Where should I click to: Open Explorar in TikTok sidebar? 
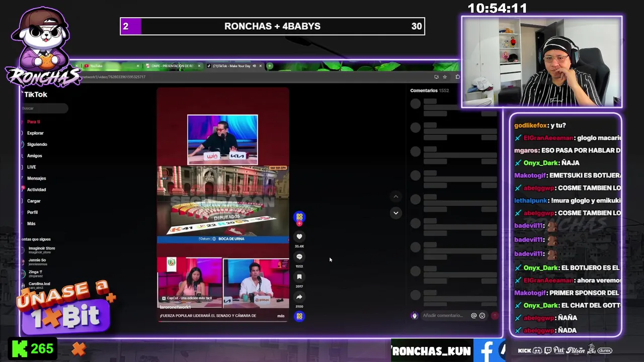[x=35, y=133]
